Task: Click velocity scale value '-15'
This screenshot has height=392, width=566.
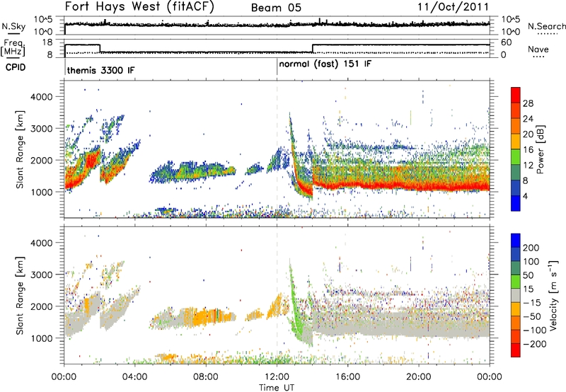Action: tap(532, 303)
